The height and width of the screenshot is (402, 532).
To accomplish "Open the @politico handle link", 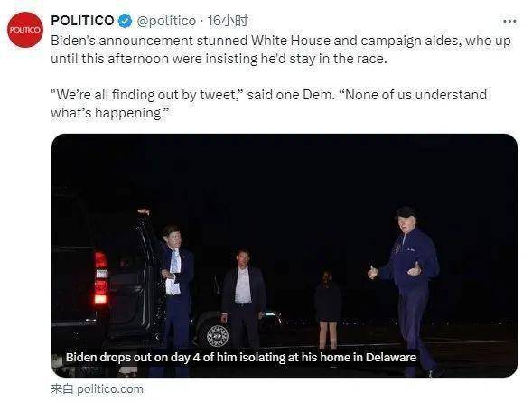I will click(166, 21).
